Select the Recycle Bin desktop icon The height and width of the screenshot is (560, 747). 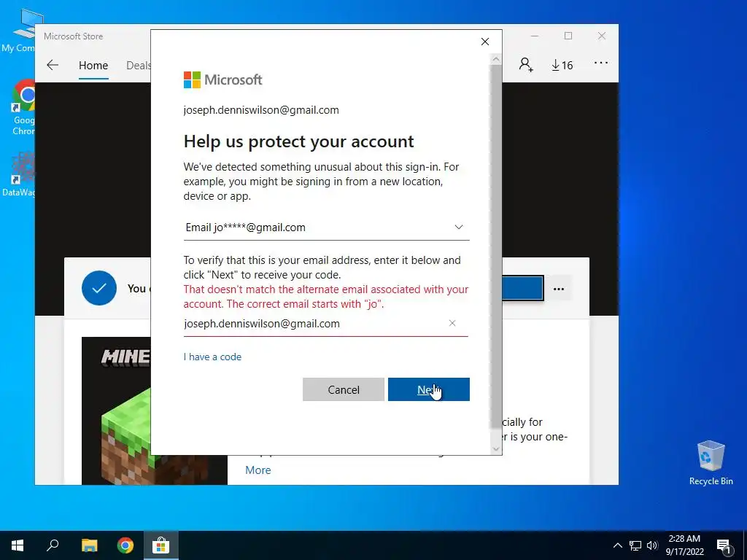[711, 463]
